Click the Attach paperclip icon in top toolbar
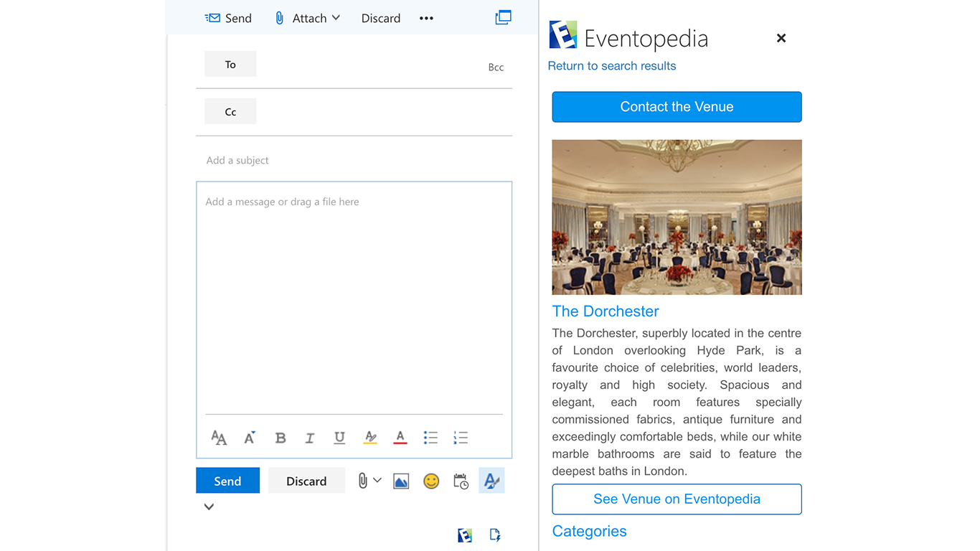This screenshot has width=980, height=551. [280, 18]
